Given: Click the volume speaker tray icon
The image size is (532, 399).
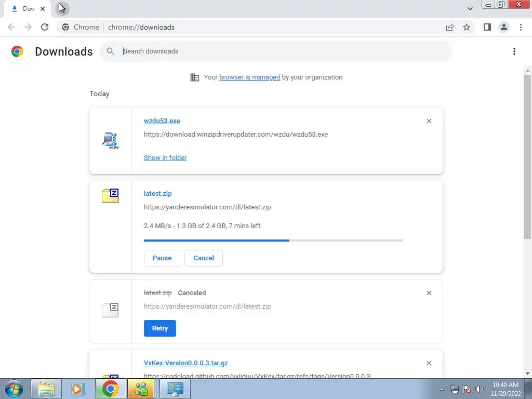Looking at the screenshot, I should point(480,389).
